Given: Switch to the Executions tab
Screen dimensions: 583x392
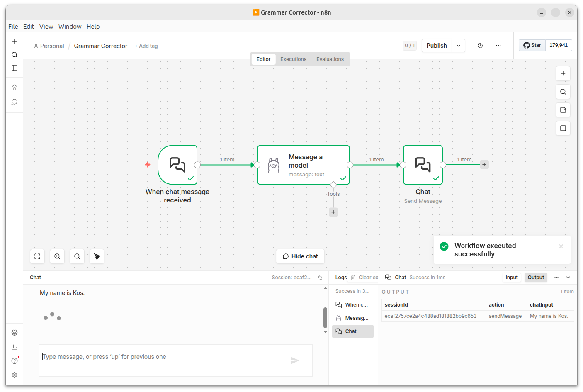Looking at the screenshot, I should [293, 59].
